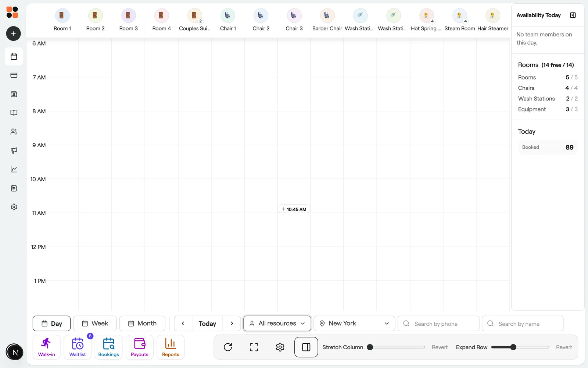The height and width of the screenshot is (368, 588).
Task: Open the card payments icon in sidebar
Action: point(14,75)
